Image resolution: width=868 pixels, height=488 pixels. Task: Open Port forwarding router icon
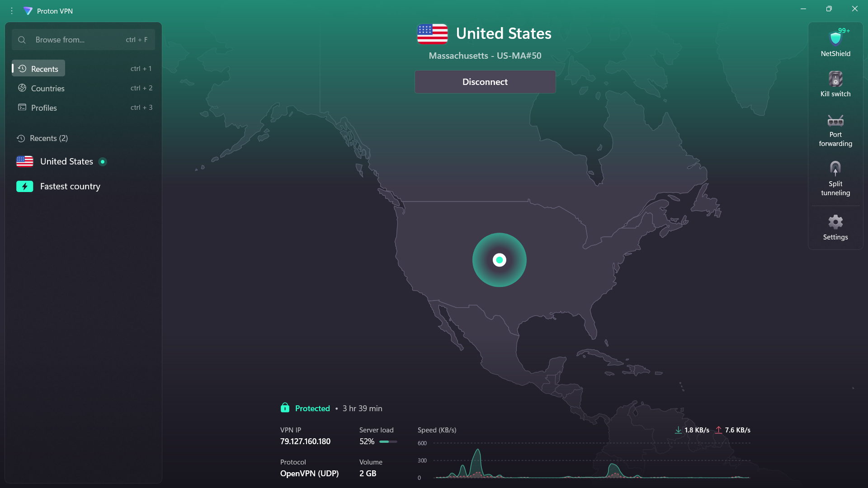click(x=835, y=121)
